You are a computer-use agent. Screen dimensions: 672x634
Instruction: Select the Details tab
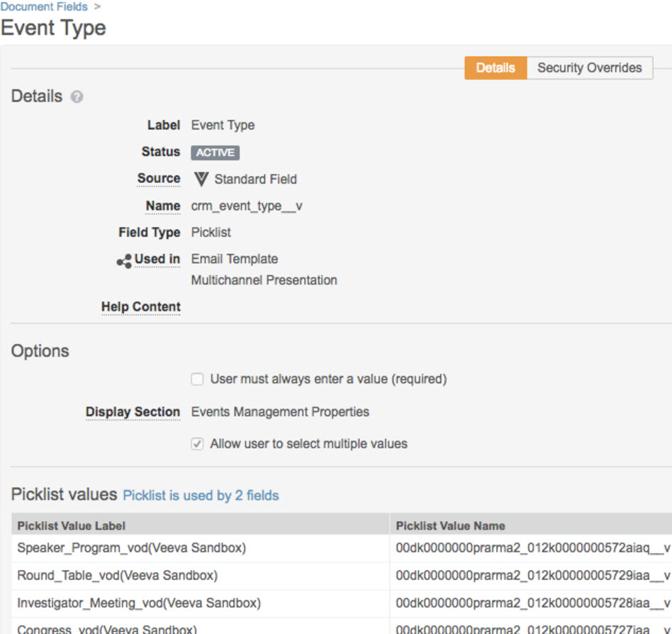[x=495, y=68]
